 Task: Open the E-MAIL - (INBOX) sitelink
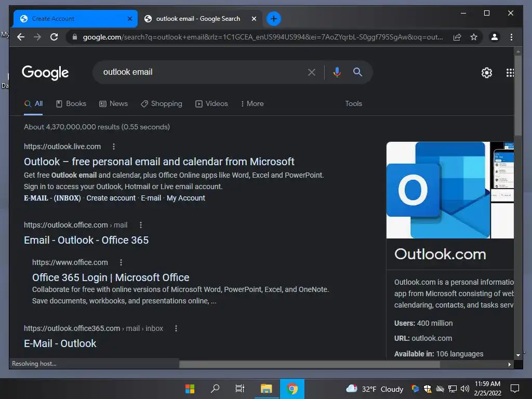pos(52,198)
